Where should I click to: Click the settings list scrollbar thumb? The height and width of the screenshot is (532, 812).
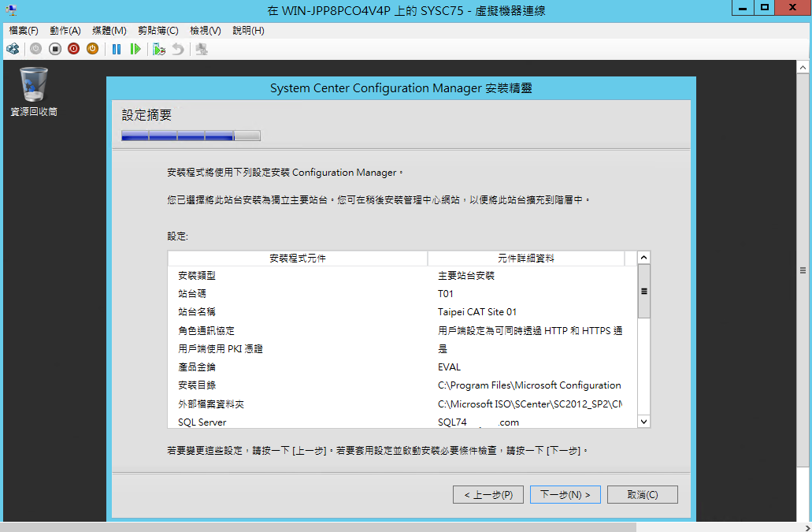click(643, 291)
